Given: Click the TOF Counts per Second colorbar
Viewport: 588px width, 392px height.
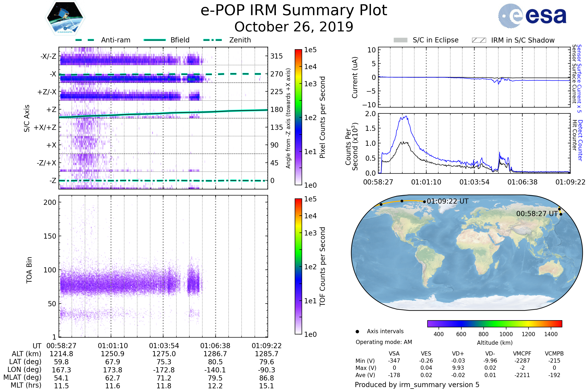Looking at the screenshot, I should (298, 267).
